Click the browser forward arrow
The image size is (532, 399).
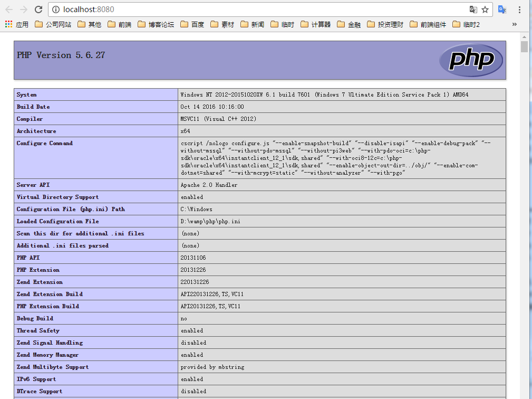click(24, 9)
